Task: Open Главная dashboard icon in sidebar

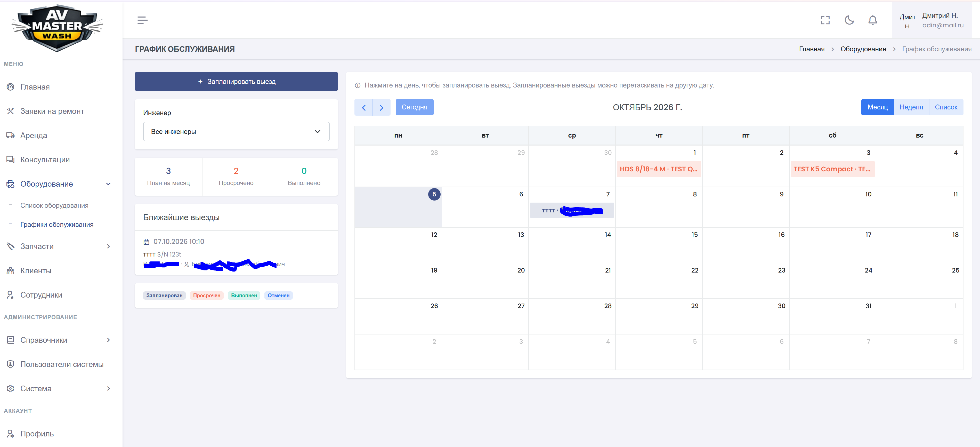Action: tap(11, 87)
